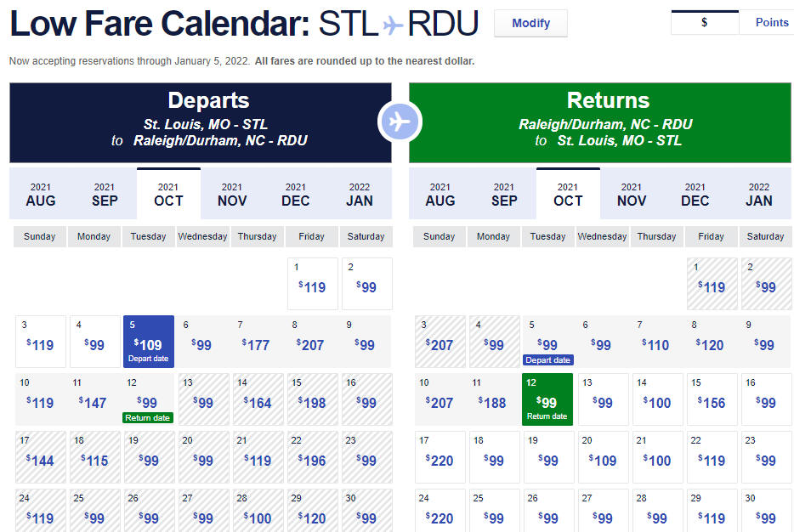Open the 2021 AUG departure month tab

[x=41, y=195]
